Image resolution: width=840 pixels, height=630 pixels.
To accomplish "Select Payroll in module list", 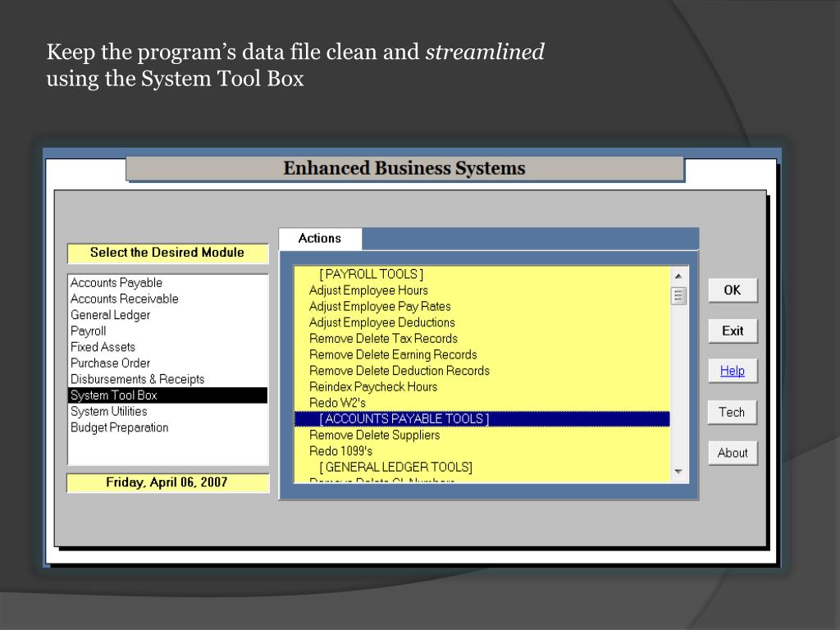I will point(168,331).
